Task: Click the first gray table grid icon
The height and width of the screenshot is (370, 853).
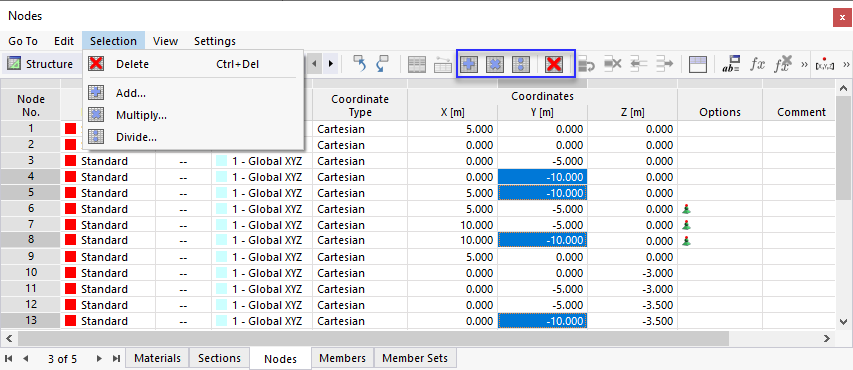Action: [417, 65]
